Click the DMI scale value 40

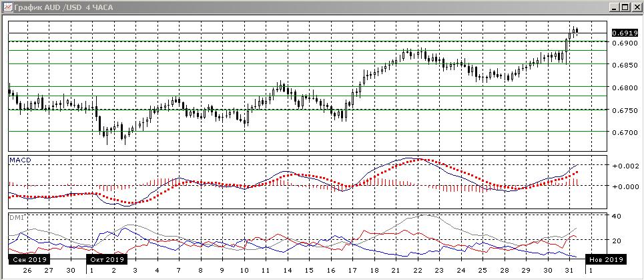(x=616, y=216)
